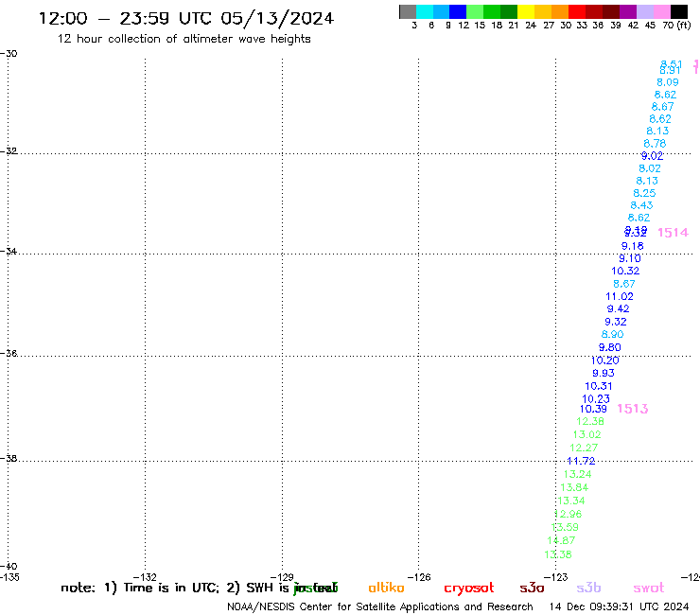Image resolution: width=700 pixels, height=615 pixels.
Task: Click the wave height value 9.02
Action: 653,156
